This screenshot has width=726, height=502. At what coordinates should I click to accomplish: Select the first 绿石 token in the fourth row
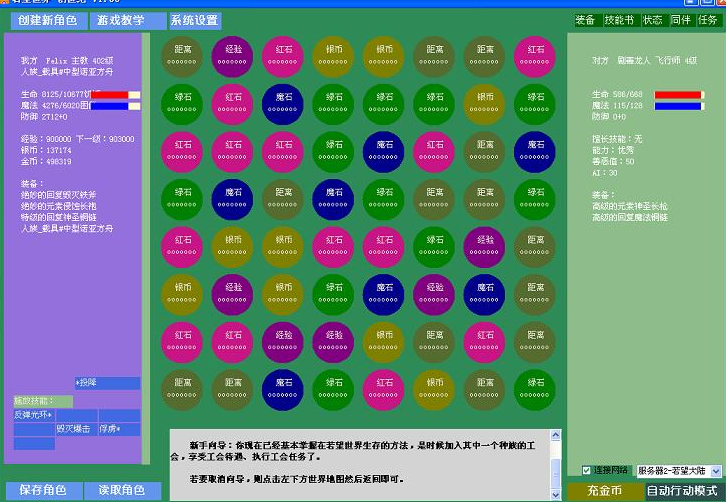point(182,200)
